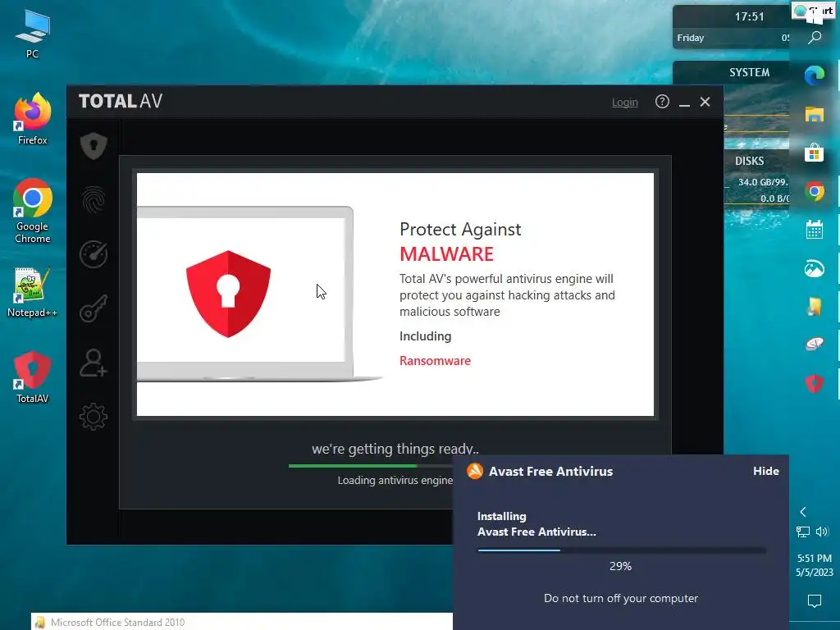
Task: Open the Photos app in the taskbar
Action: click(x=815, y=268)
